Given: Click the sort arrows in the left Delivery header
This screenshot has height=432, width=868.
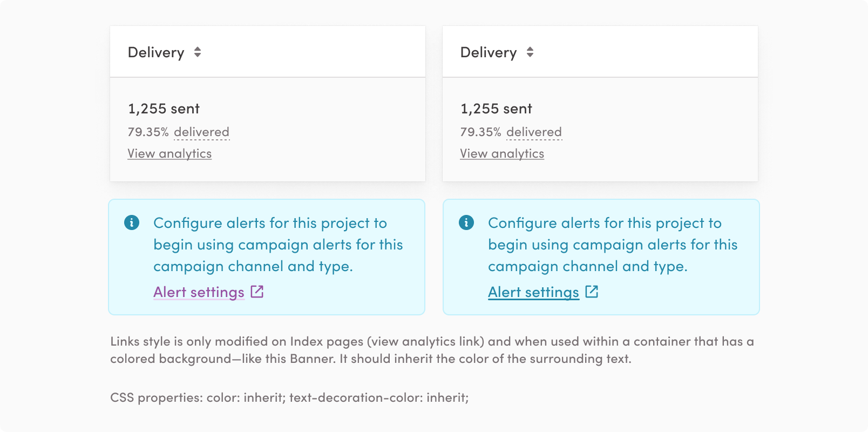Looking at the screenshot, I should [x=198, y=52].
